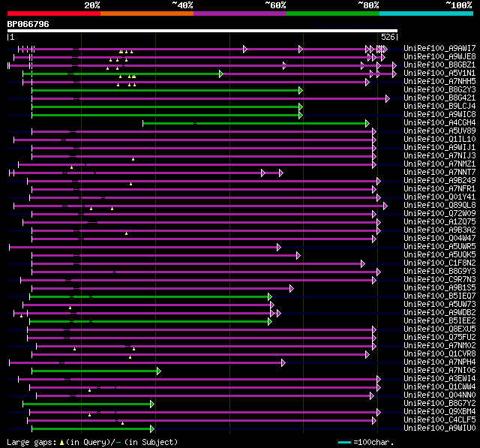Open the UniRef100_A7NFR1 entry
The height and width of the screenshot is (448, 480).
tap(439, 188)
